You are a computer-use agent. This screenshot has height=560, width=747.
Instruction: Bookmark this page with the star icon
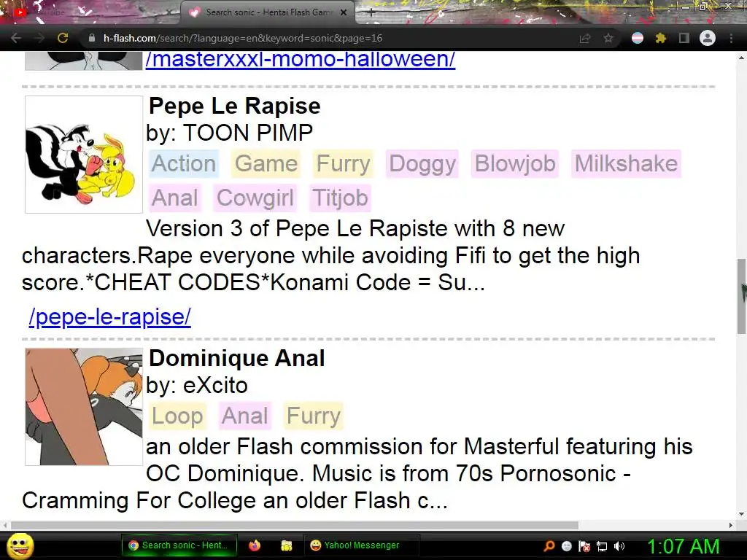608,38
